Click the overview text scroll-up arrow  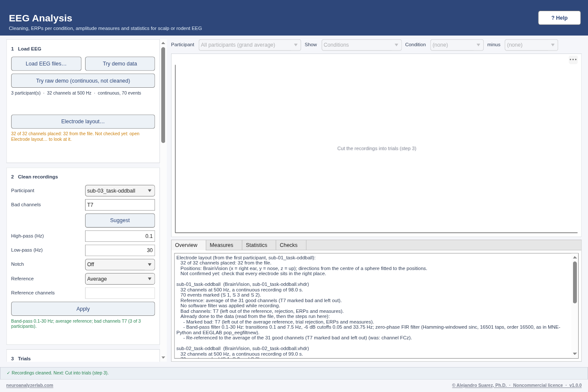(x=575, y=257)
